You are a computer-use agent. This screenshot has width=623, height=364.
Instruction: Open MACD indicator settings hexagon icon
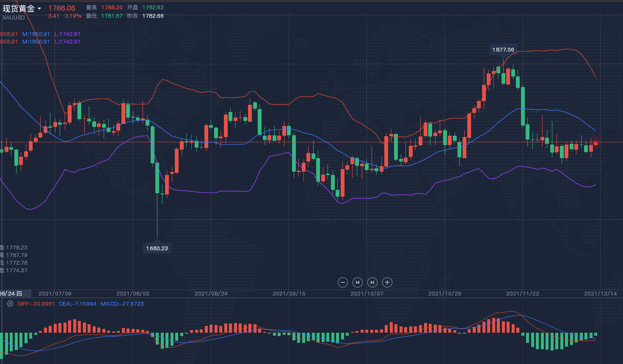[x=10, y=304]
